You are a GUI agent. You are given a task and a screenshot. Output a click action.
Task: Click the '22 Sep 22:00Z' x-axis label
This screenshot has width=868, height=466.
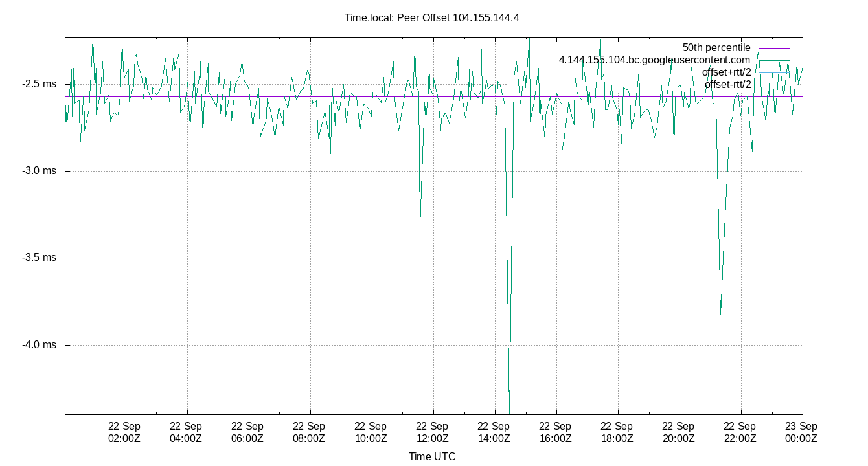click(740, 432)
